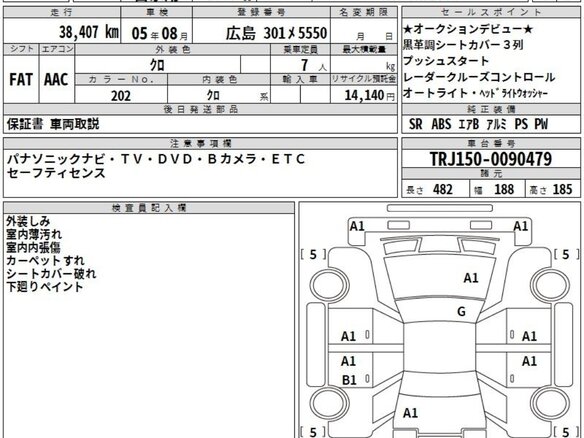Click the 走行 column header
Screen dimensions: 584x438
61,12
